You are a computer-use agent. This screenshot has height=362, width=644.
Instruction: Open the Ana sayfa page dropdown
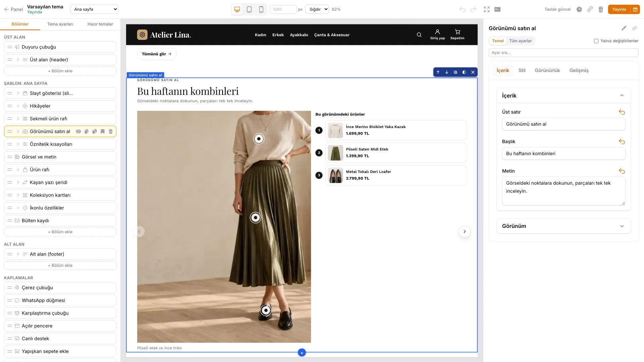click(x=94, y=9)
